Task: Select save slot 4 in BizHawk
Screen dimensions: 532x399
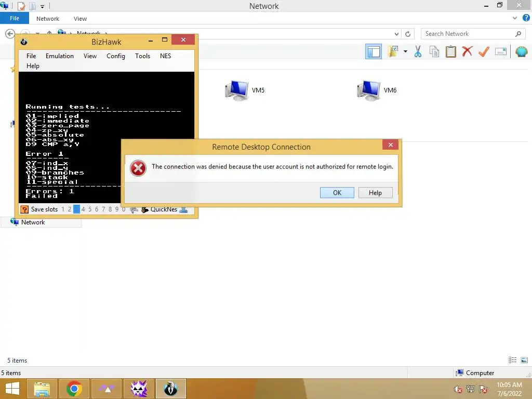Action: pos(83,209)
